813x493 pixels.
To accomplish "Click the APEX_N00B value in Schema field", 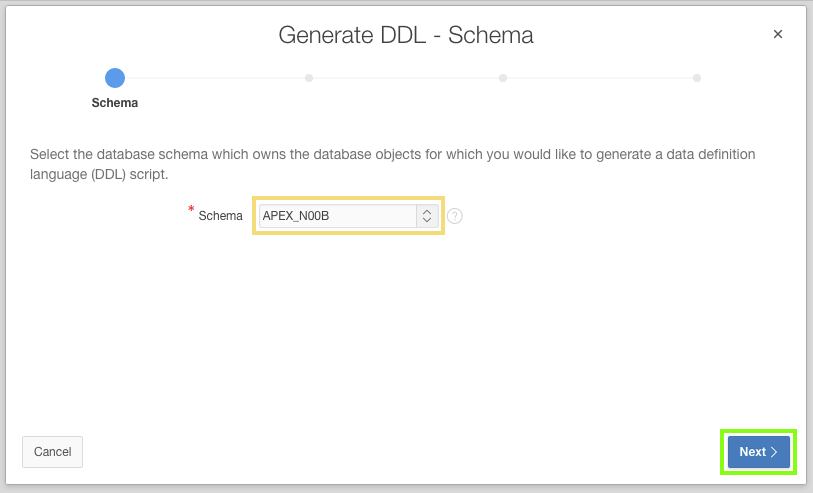I will click(x=296, y=216).
